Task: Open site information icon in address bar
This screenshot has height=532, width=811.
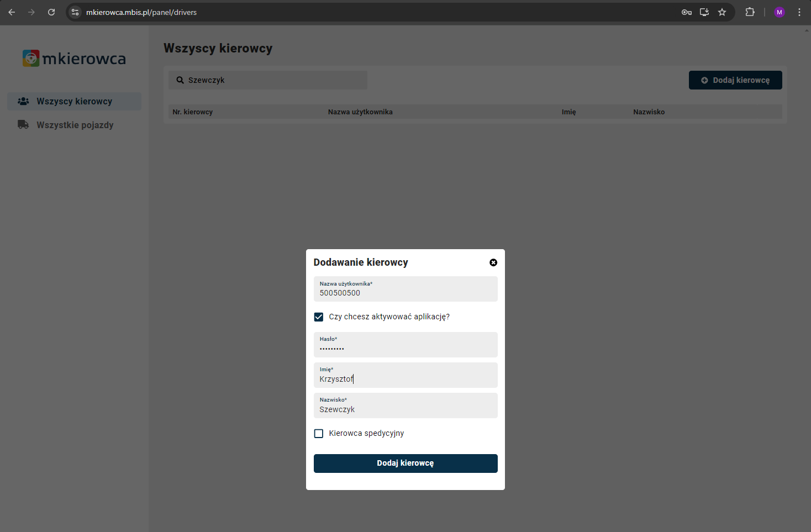Action: 76,12
